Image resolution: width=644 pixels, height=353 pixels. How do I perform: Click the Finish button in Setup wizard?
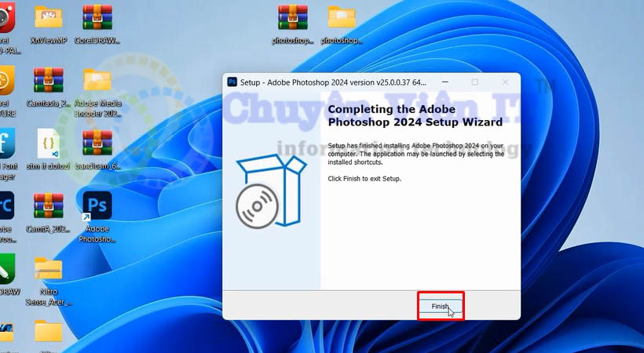pos(441,306)
